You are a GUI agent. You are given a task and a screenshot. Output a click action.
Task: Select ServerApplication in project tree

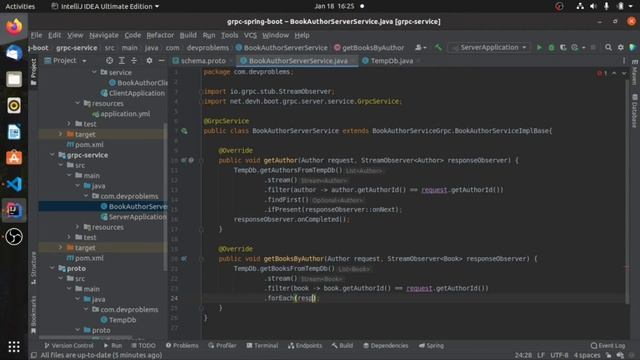click(134, 217)
